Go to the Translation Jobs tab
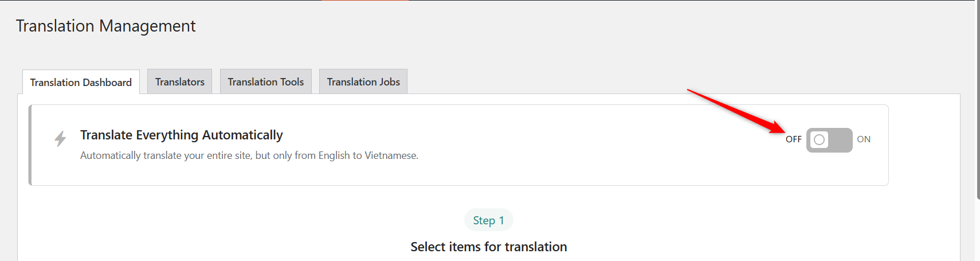The height and width of the screenshot is (261, 980). coord(363,81)
